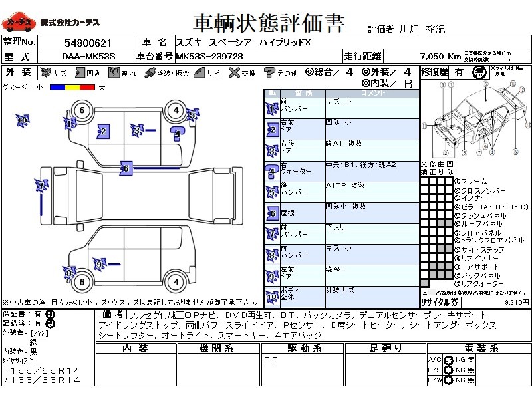532x399 pixels.
Task: Select the 塗装・板金 paint legend icon
Action: [150, 73]
